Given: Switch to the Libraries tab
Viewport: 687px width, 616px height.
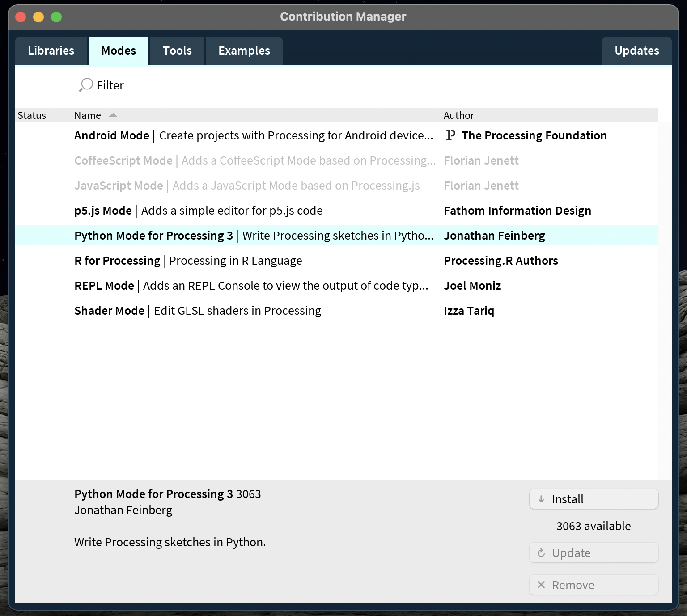Looking at the screenshot, I should 51,51.
